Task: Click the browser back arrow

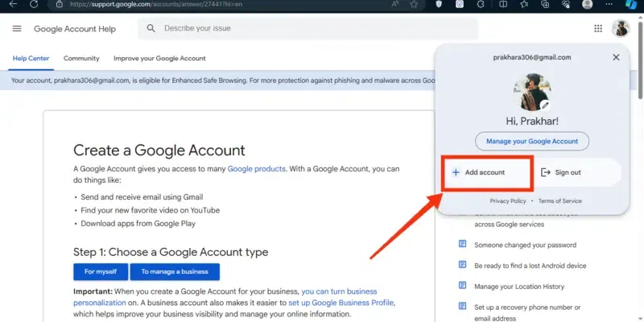Action: pyautogui.click(x=13, y=4)
